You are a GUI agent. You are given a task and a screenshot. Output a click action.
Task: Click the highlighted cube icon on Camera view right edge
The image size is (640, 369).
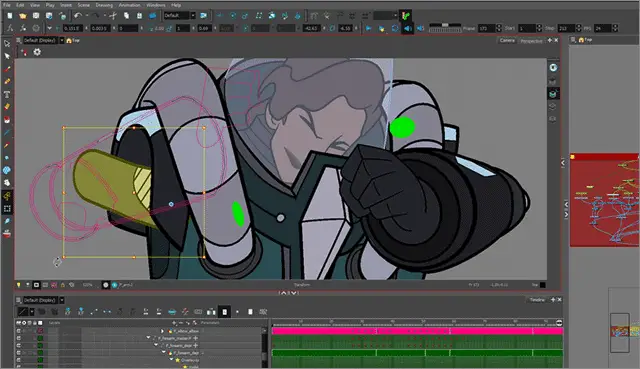coord(553,94)
